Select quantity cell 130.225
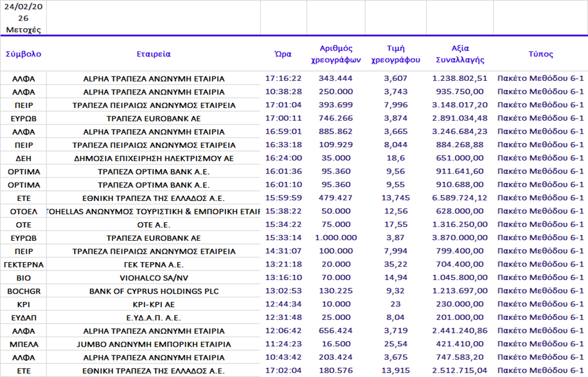This screenshot has height=377, width=588. coord(336,291)
